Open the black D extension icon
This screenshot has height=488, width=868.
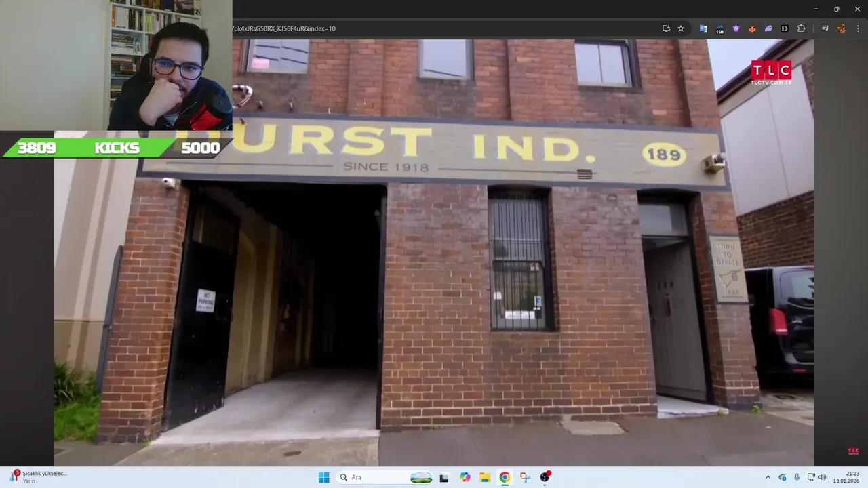(785, 28)
